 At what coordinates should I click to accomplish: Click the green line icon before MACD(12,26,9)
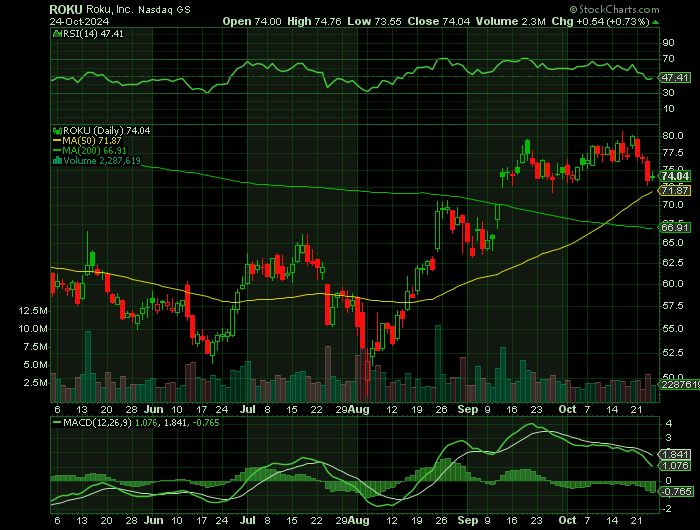click(x=57, y=422)
